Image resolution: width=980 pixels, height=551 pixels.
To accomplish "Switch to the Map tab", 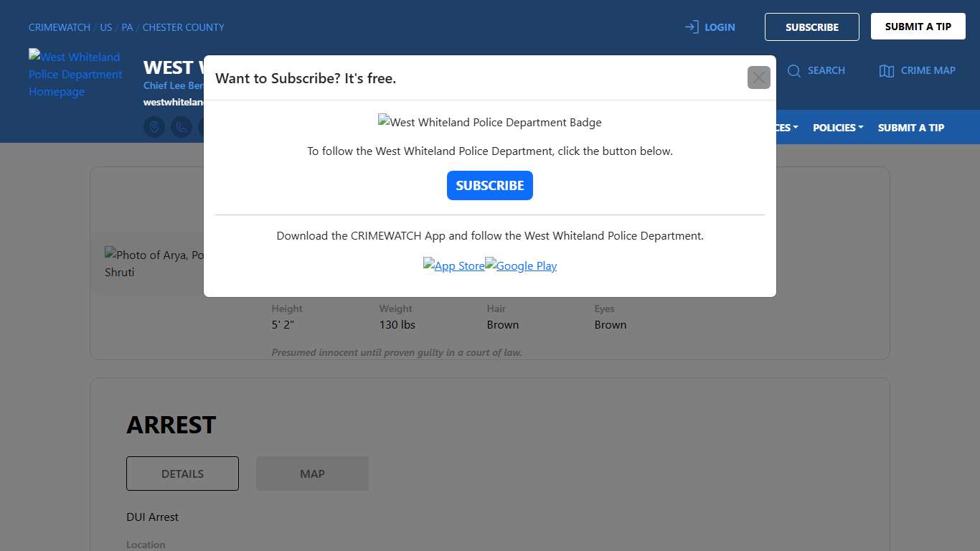I will (312, 474).
